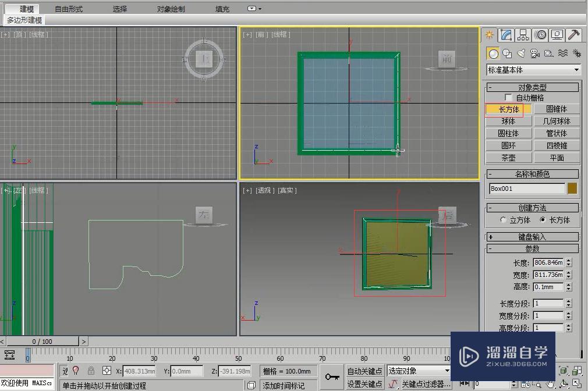Click the 长度 value field
The height and width of the screenshot is (391, 588).
[548, 262]
